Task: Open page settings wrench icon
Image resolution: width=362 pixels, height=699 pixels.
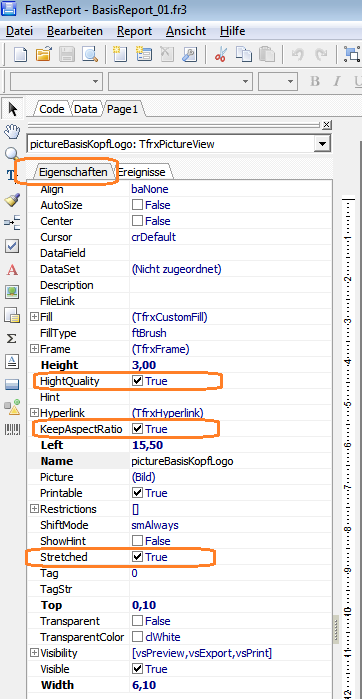Action: pos(189,54)
